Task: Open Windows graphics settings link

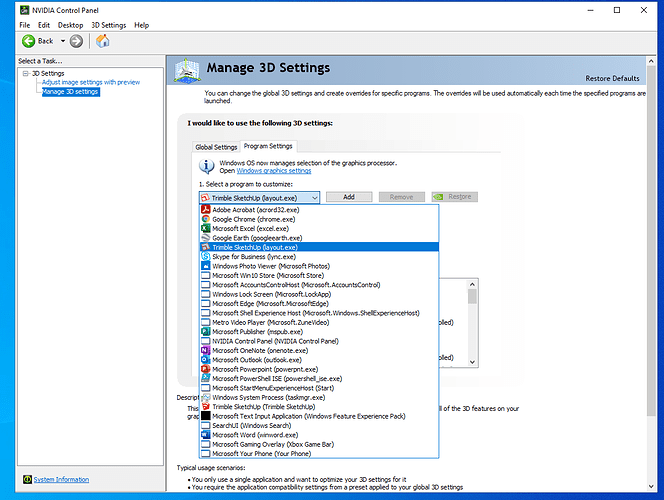Action: (x=274, y=171)
